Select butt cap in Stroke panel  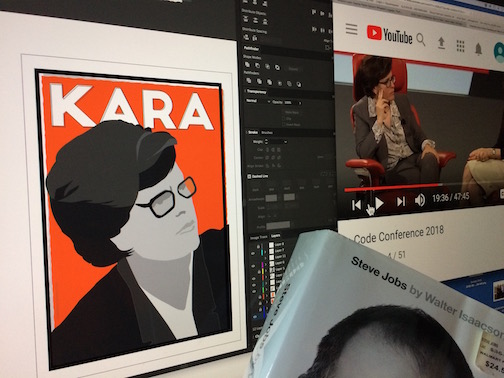[267, 150]
